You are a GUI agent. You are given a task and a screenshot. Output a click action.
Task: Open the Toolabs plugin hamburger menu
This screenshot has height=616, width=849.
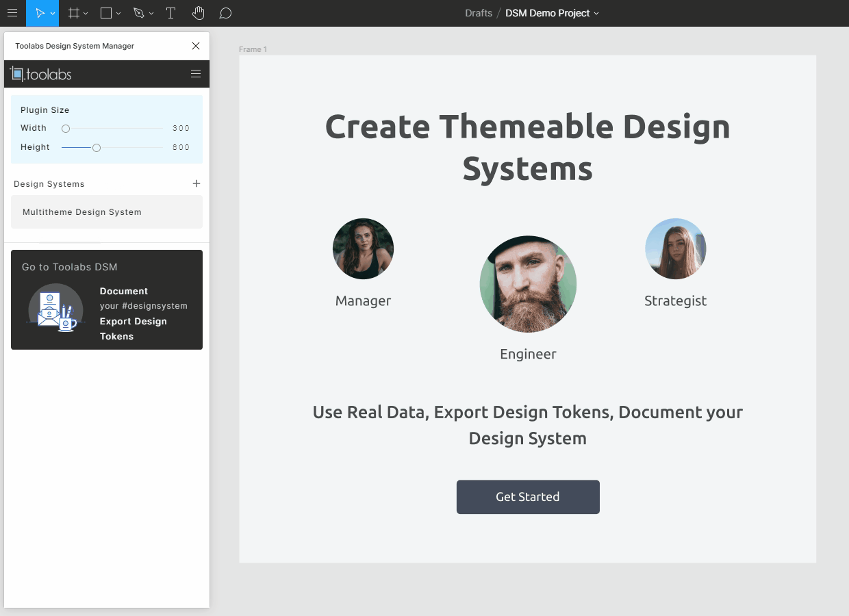click(196, 74)
